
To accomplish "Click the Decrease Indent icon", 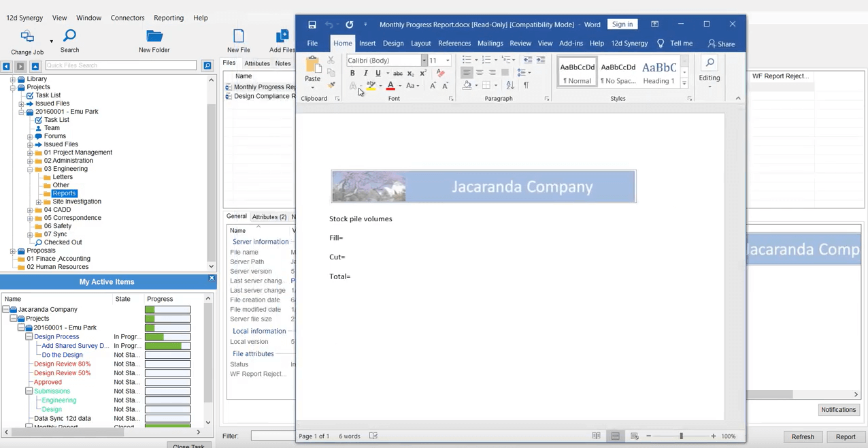I will (528, 61).
